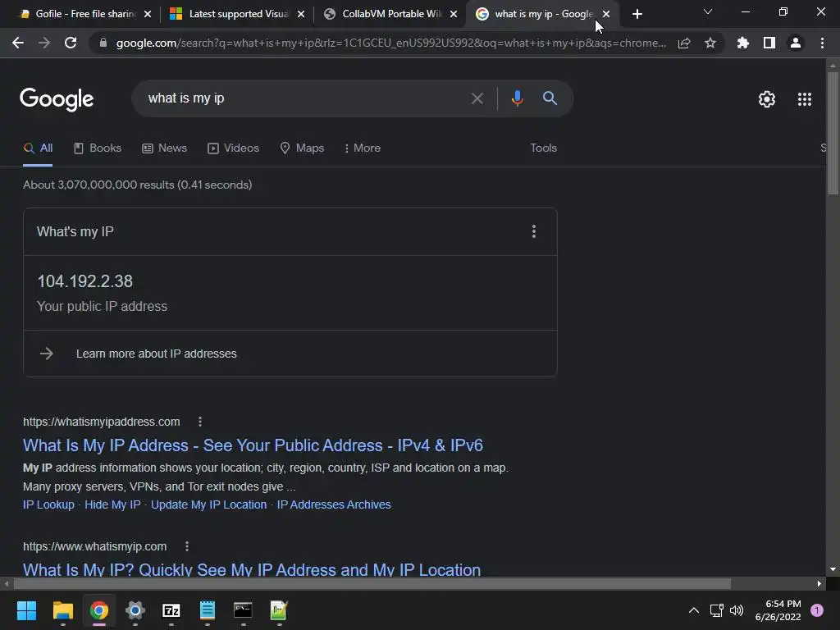Close the Gofile tab
The image size is (840, 630).
pyautogui.click(x=148, y=14)
